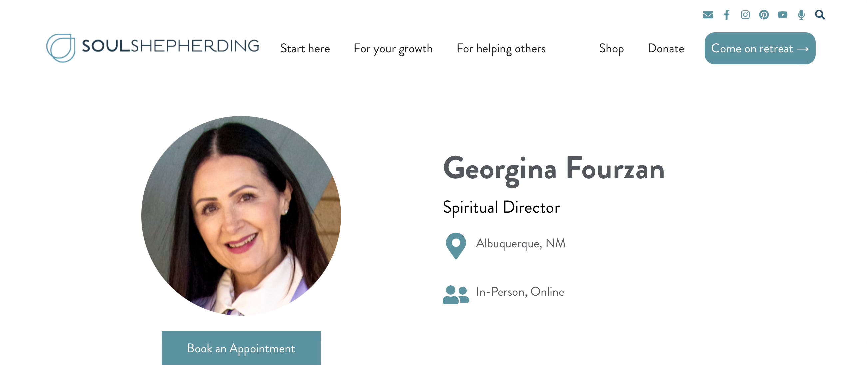868x380 pixels.
Task: Open site search magnifier icon
Action: [820, 15]
